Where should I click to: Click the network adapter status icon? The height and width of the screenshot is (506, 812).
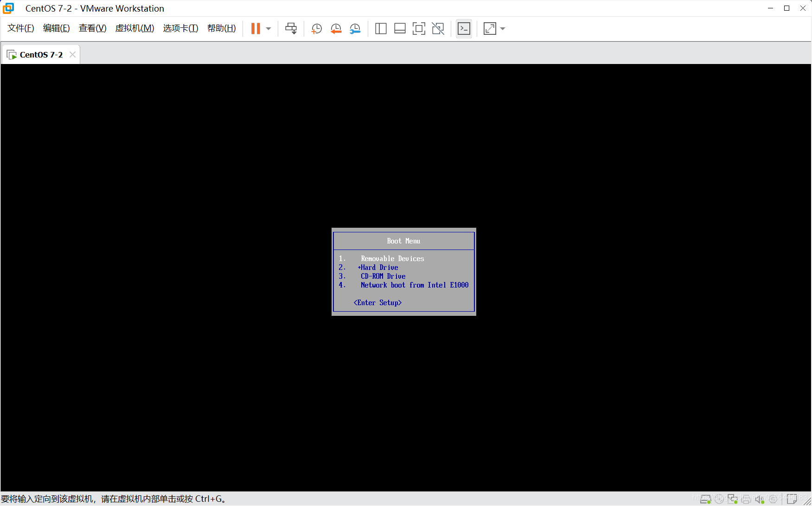(733, 499)
